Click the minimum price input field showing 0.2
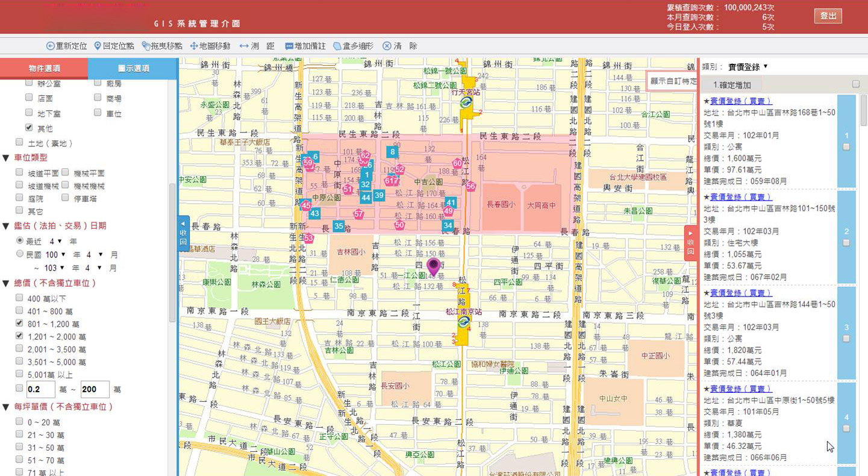Viewport: 868px width, 476px height. pyautogui.click(x=40, y=389)
